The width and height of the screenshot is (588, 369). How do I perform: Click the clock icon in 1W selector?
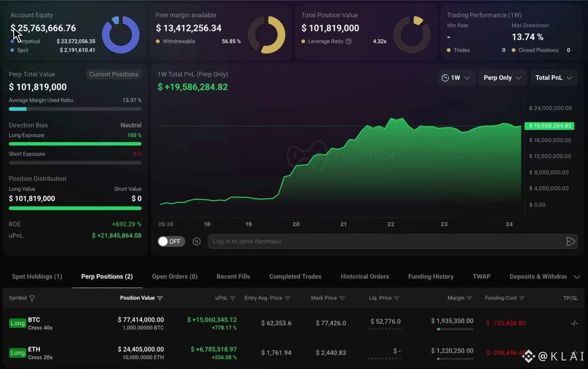(445, 78)
